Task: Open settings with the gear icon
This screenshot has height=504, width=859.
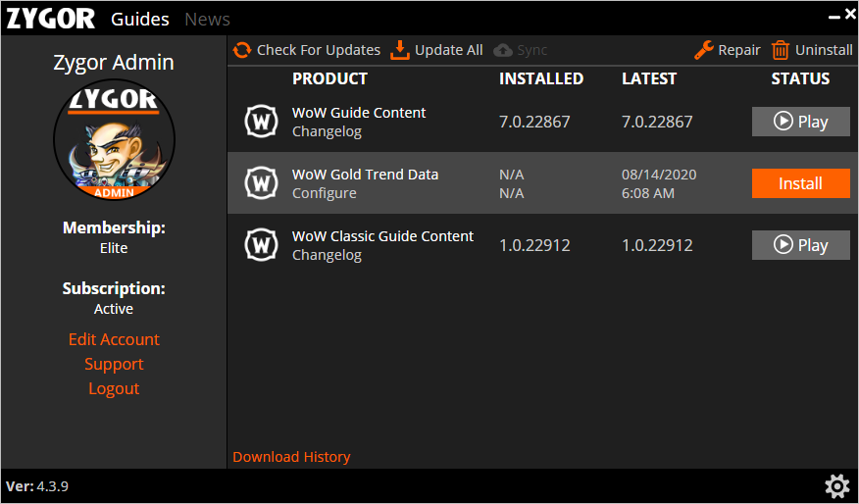Action: click(x=836, y=485)
